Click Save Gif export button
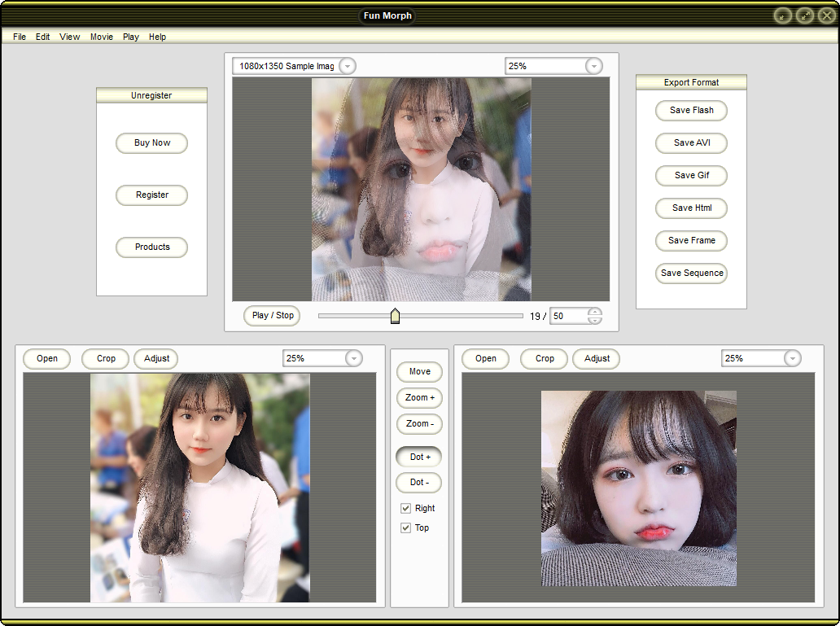This screenshot has height=626, width=840. click(691, 176)
